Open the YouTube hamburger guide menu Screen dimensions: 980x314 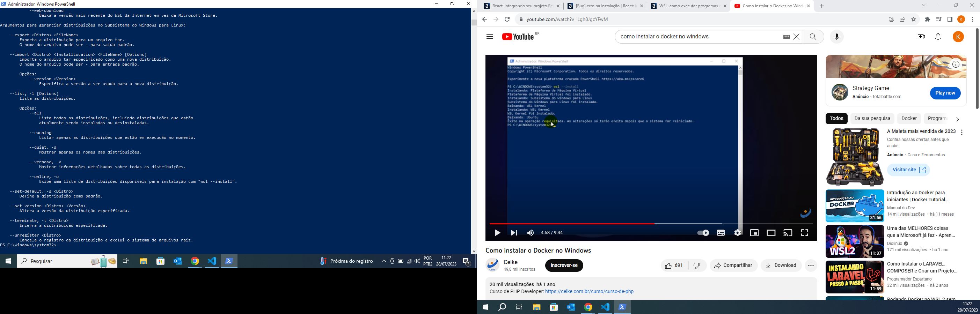(x=490, y=37)
